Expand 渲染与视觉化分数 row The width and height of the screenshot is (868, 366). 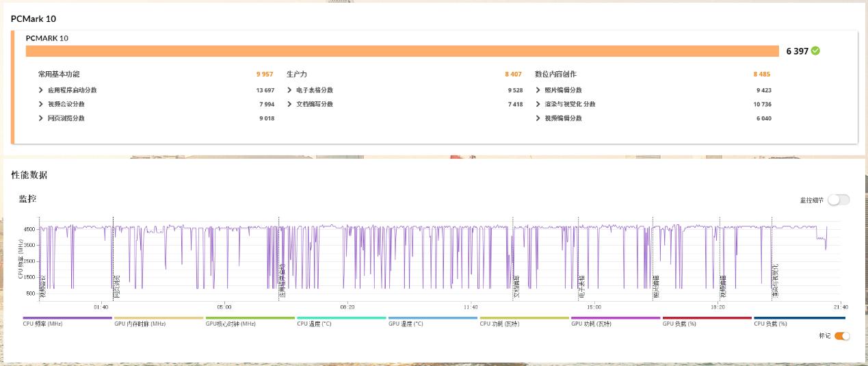pos(538,104)
